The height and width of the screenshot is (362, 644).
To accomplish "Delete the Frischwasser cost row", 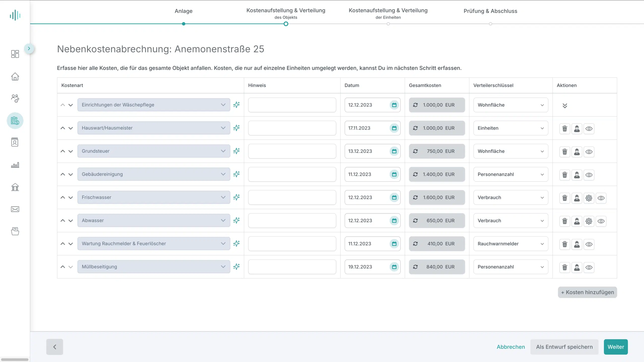I will tap(565, 198).
